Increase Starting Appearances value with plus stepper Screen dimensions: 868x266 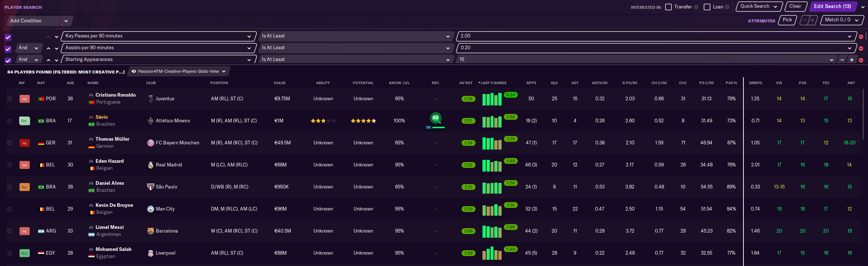click(x=851, y=60)
